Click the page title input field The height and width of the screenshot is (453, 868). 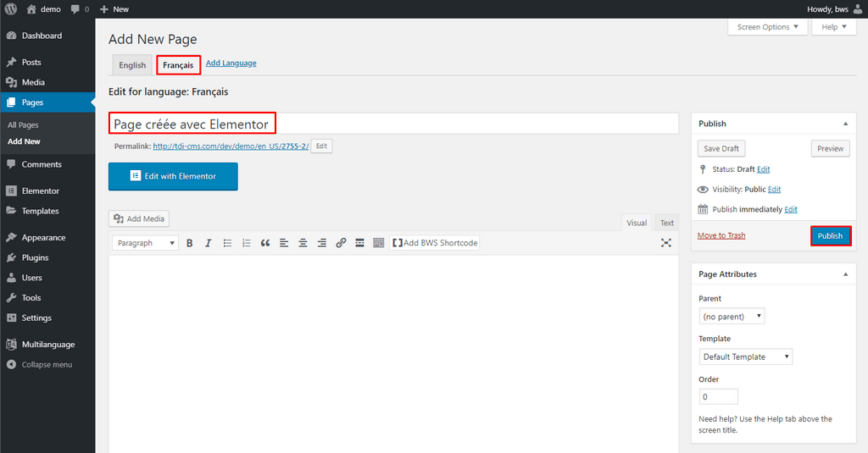393,124
